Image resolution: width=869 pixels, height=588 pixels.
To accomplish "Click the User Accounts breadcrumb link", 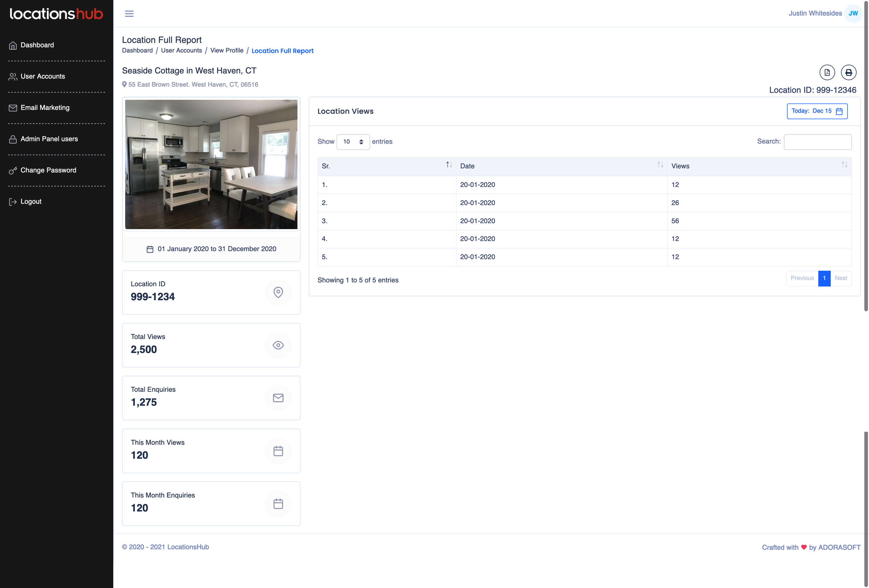I will click(x=181, y=50).
